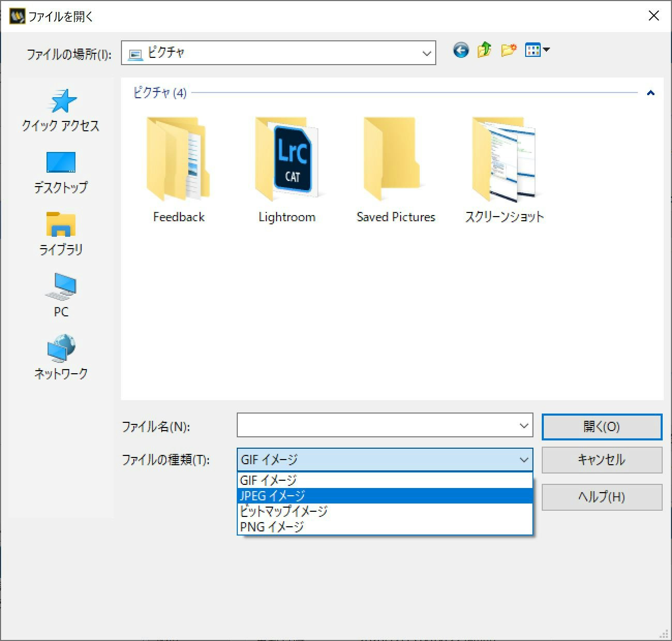Expand the file name history dropdown
The width and height of the screenshot is (672, 641).
coord(524,425)
